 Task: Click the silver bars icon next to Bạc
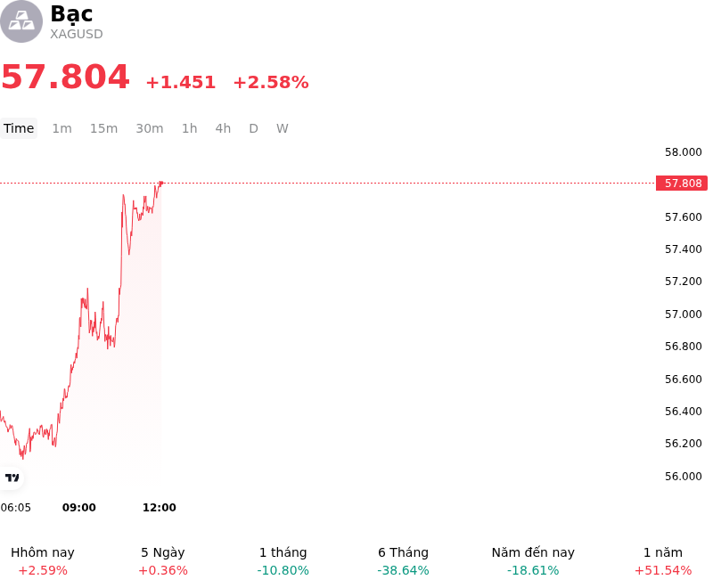[21, 21]
